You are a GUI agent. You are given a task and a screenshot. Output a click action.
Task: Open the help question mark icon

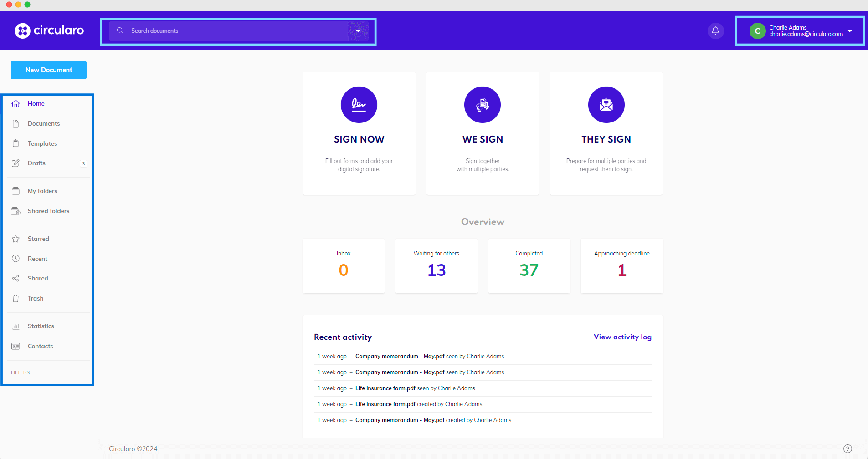847,449
